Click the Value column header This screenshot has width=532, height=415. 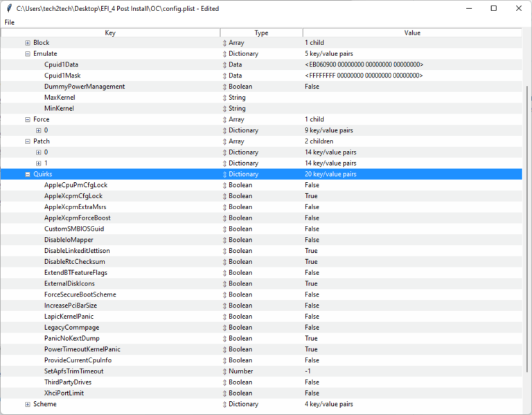coord(412,33)
